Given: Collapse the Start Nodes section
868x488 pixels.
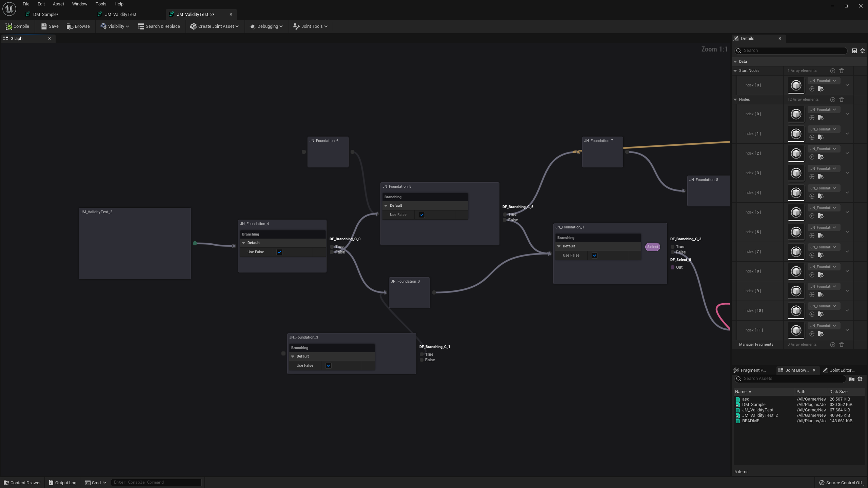Looking at the screenshot, I should tap(735, 71).
